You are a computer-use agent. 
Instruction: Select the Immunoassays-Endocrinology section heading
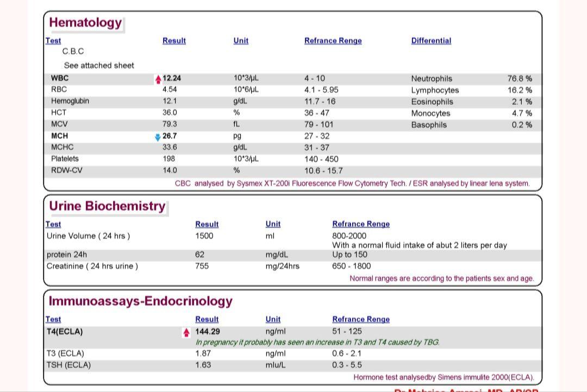tap(140, 301)
